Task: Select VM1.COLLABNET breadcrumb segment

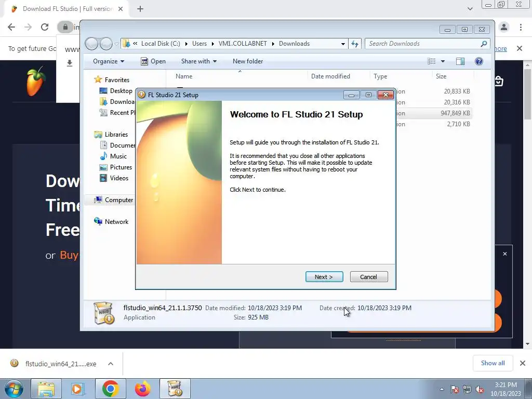Action: [x=243, y=44]
